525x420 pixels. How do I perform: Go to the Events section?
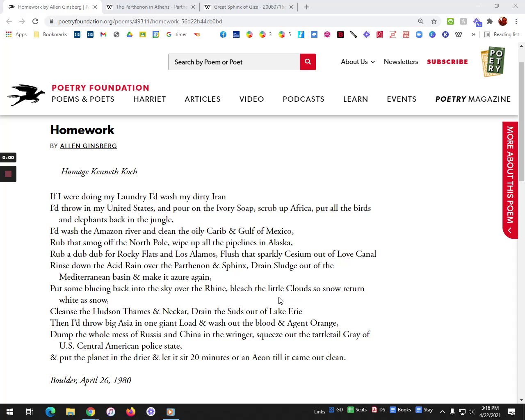pos(402,99)
